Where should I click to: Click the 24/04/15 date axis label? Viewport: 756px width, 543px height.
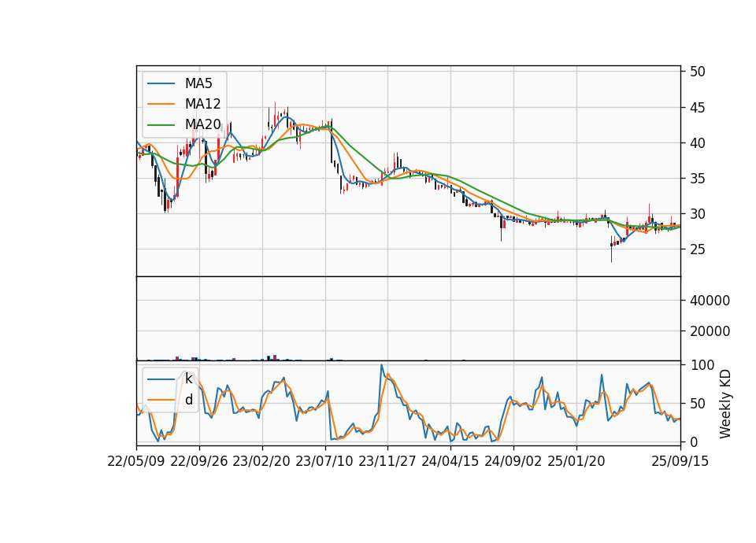(x=450, y=461)
